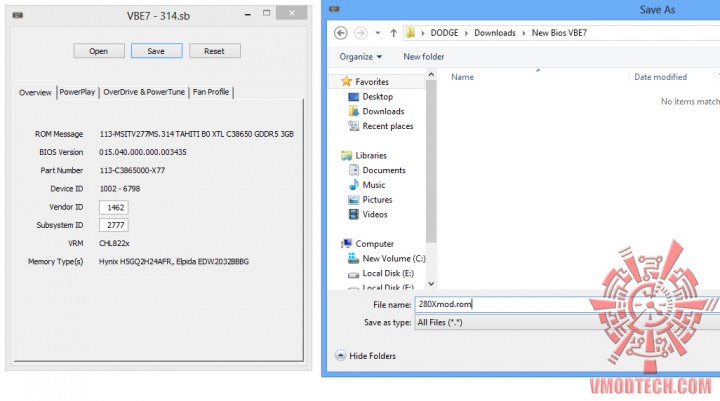The image size is (720, 401).
Task: Select Favorites in the navigation pane
Action: pos(372,82)
